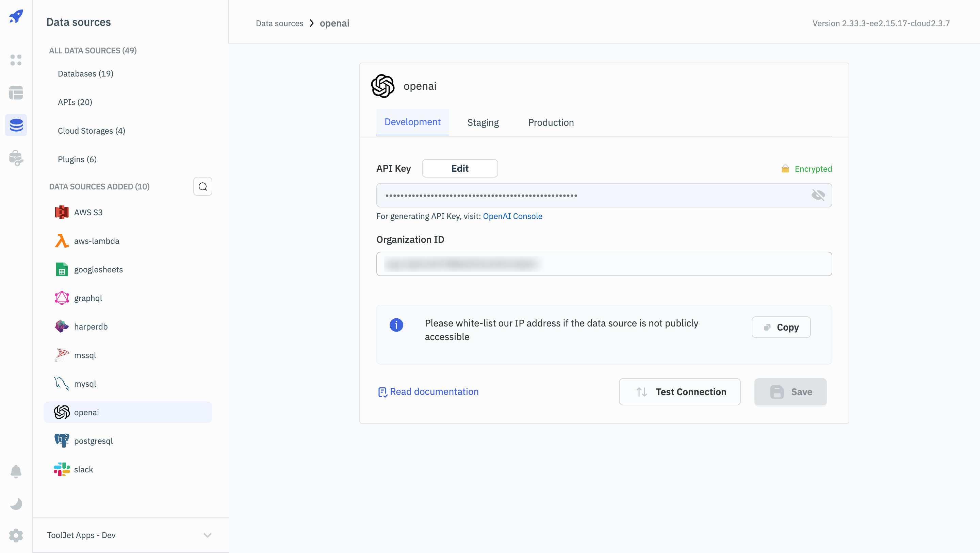Switch to Production environment tab

(551, 122)
